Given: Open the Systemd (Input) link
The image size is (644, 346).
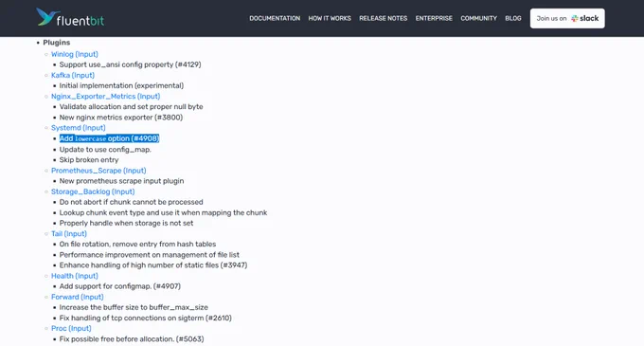Looking at the screenshot, I should point(79,128).
